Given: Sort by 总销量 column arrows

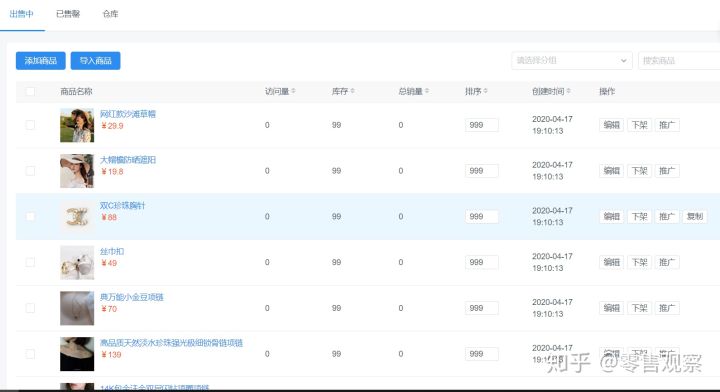Looking at the screenshot, I should click(427, 91).
